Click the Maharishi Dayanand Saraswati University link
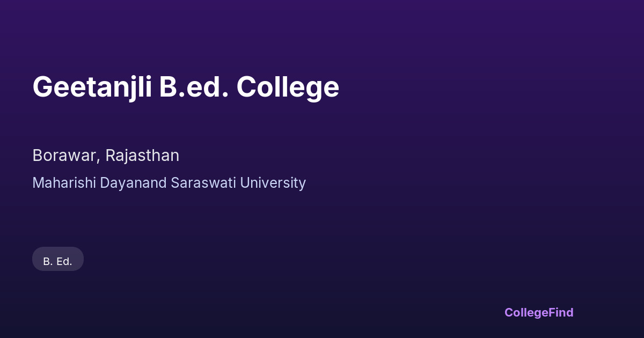 169,183
